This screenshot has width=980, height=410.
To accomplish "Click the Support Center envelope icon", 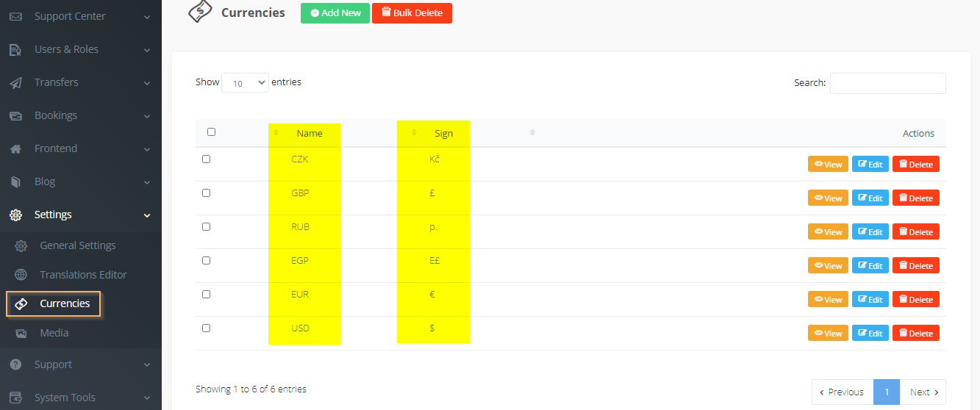I will [x=15, y=16].
